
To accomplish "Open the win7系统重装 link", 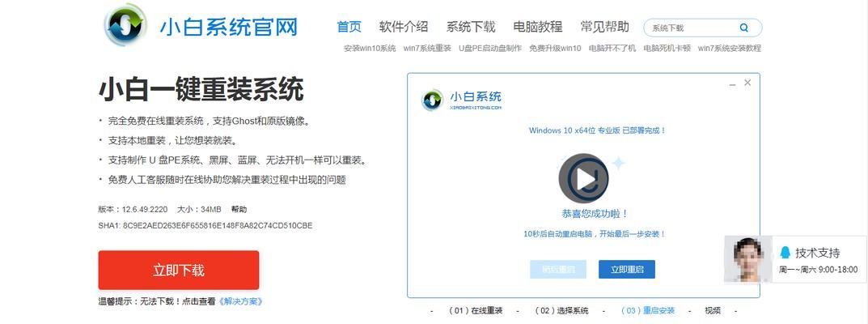I will [427, 48].
